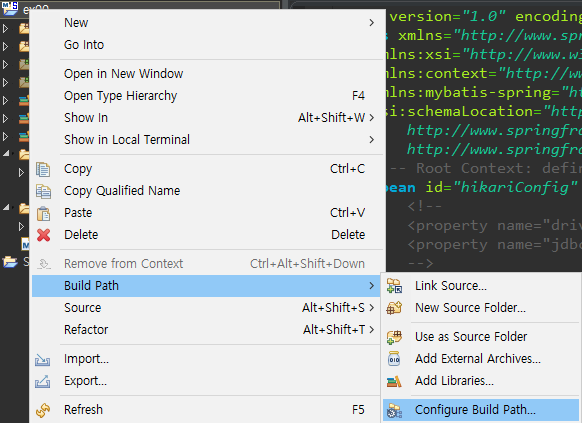
Task: Click the hikariConfig bean line in the editor
Action: tap(484, 187)
